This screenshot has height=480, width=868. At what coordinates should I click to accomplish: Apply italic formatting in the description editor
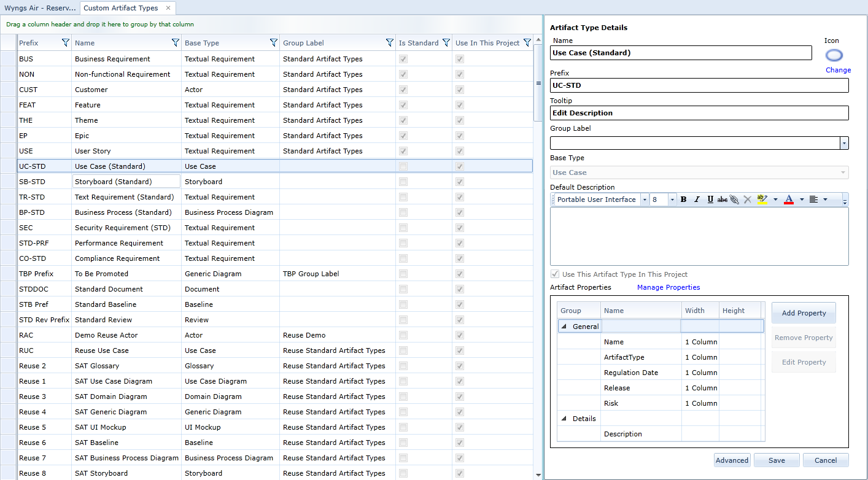pos(697,199)
